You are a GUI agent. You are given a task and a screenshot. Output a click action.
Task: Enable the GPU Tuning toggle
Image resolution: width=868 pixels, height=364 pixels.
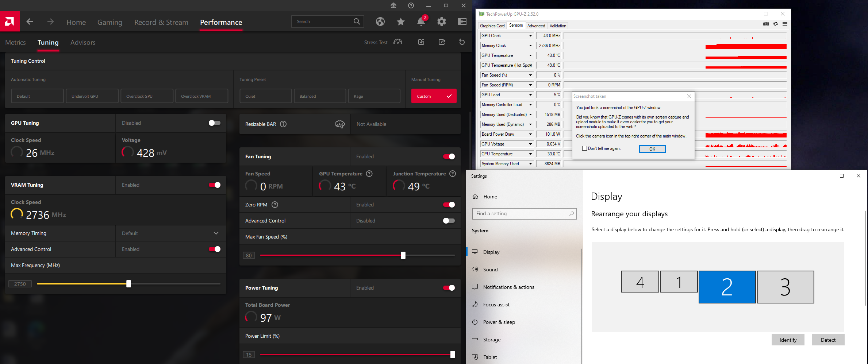pyautogui.click(x=215, y=123)
